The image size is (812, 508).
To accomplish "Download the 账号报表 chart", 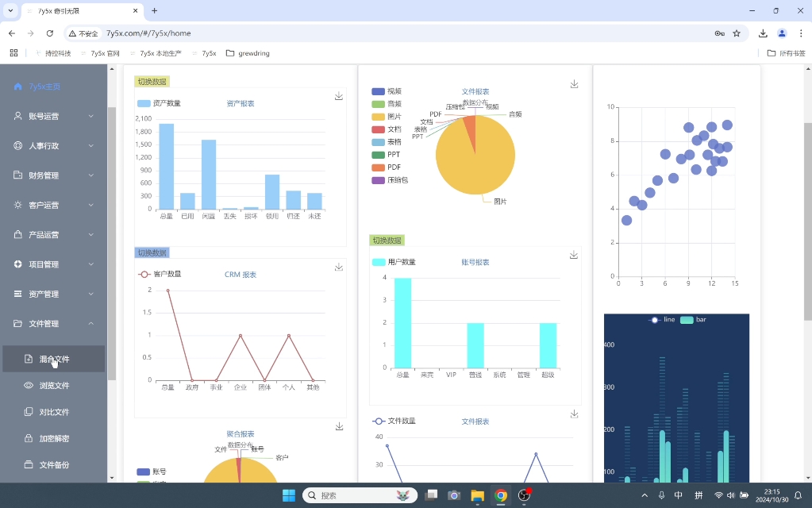I will pyautogui.click(x=574, y=255).
